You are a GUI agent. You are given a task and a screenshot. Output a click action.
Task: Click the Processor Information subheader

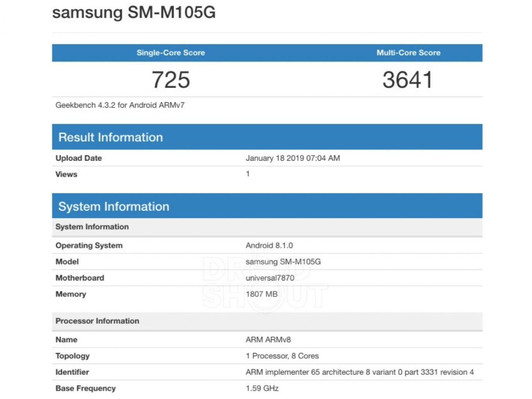pos(97,321)
